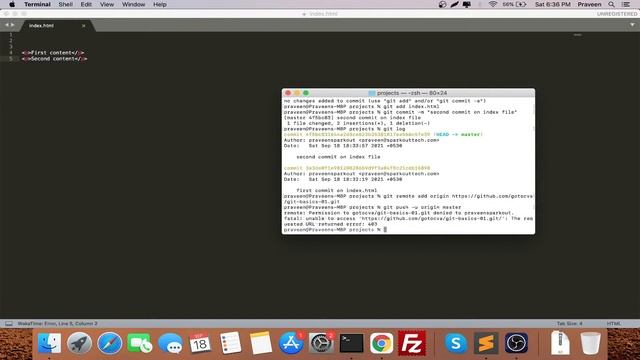640x360 pixels.
Task: Open Finder from the dock
Action: coord(49,343)
